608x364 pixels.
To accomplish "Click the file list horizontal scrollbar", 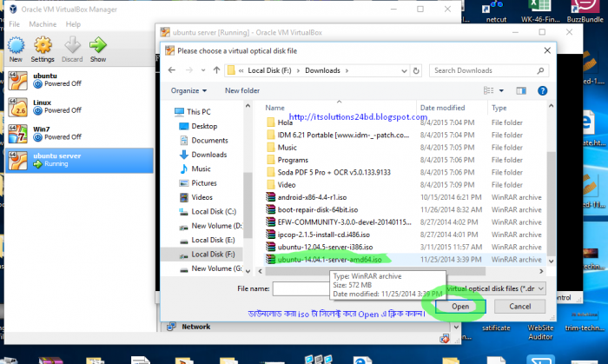I will point(374,271).
